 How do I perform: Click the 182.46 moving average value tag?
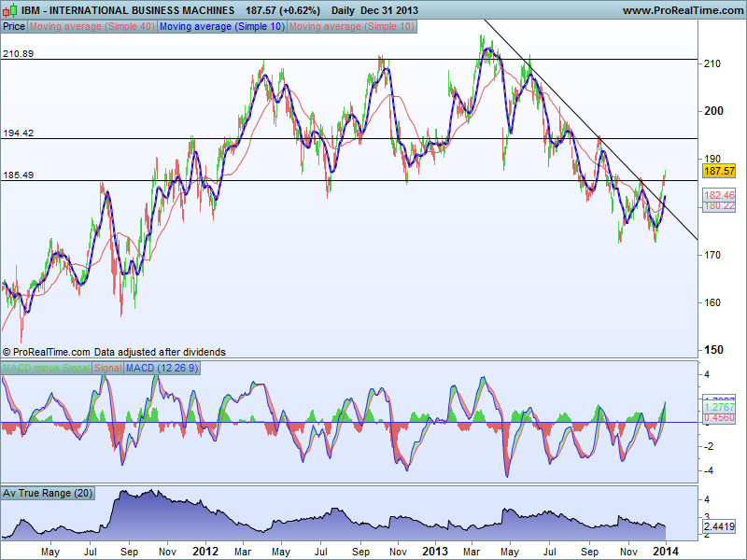pyautogui.click(x=719, y=195)
